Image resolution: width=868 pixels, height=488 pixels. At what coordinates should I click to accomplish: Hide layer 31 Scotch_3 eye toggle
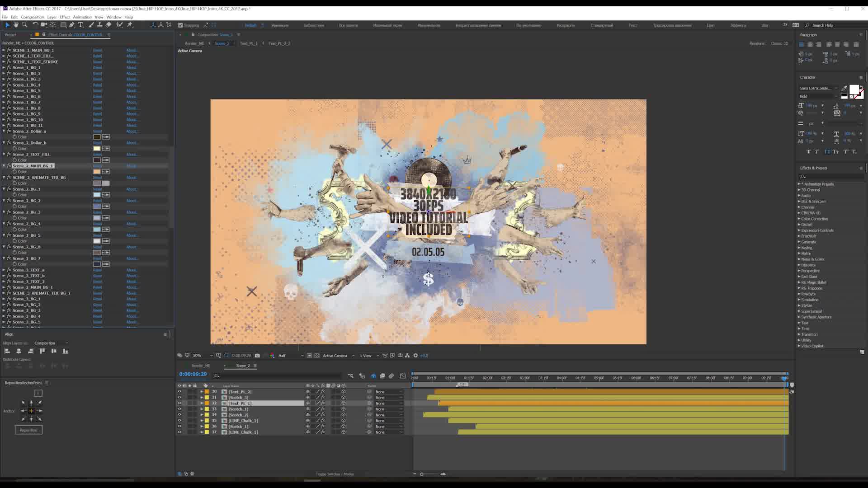pos(179,398)
